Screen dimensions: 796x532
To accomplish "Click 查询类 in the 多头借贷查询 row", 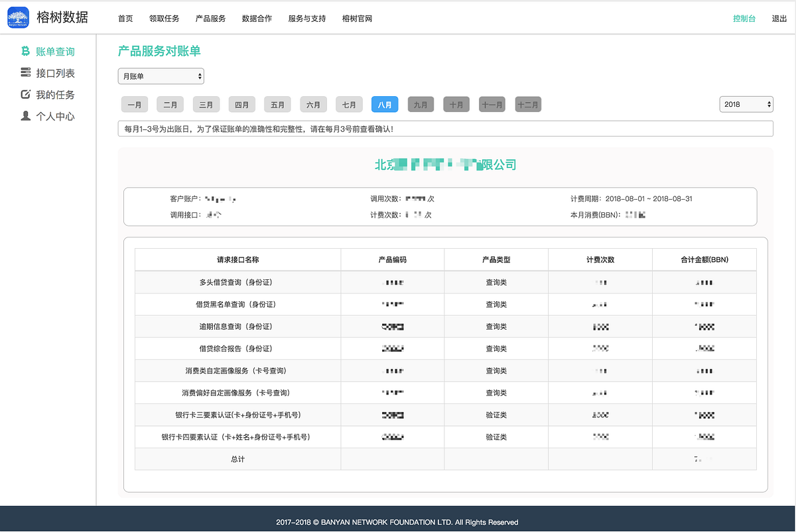I will pos(496,283).
